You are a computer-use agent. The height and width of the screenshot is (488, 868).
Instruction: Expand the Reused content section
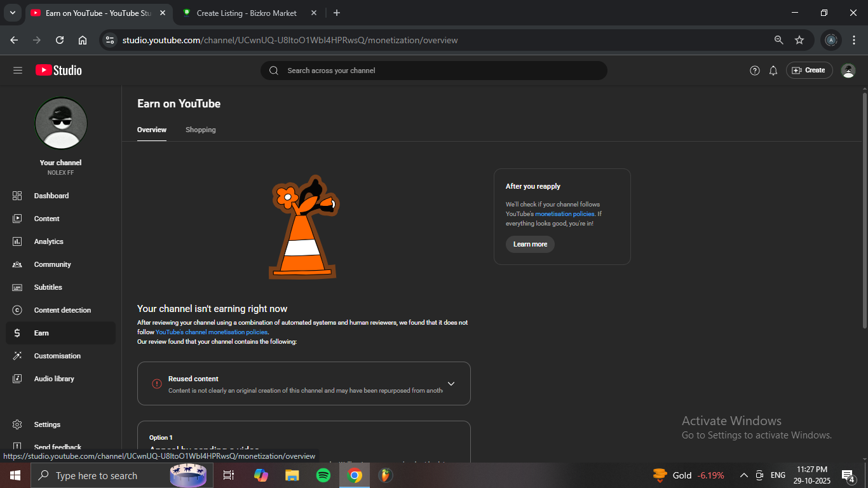[451, 384]
